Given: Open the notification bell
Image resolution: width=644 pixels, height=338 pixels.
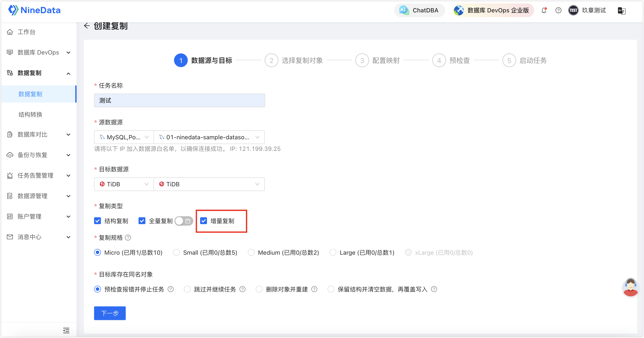Looking at the screenshot, I should [x=544, y=10].
